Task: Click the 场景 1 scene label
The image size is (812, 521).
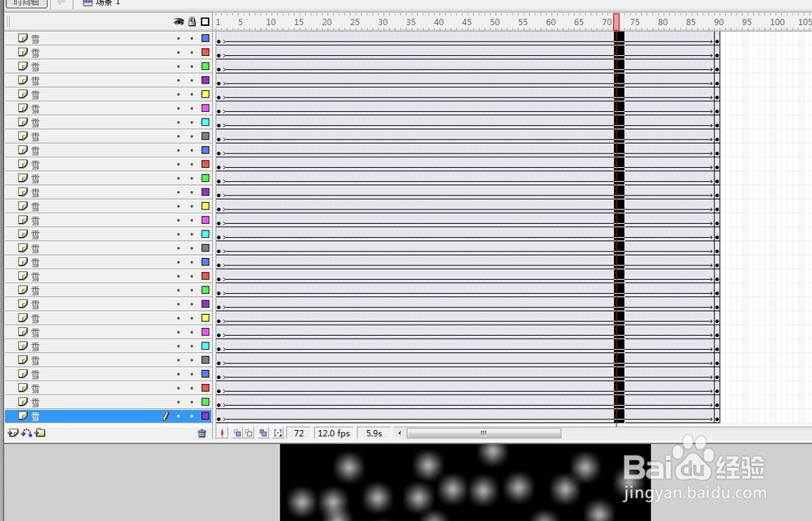Action: [x=108, y=2]
